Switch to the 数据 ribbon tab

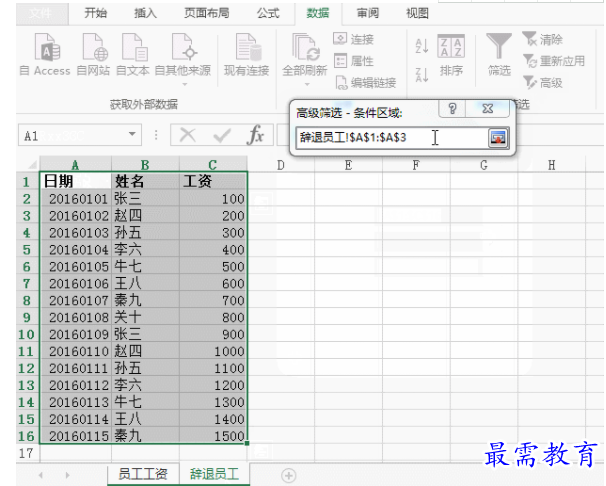[318, 13]
